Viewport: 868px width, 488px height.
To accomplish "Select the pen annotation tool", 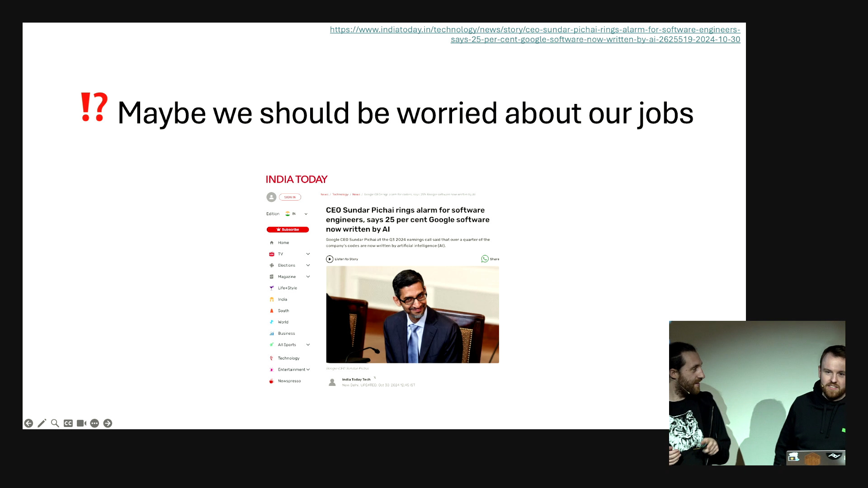I will click(42, 423).
